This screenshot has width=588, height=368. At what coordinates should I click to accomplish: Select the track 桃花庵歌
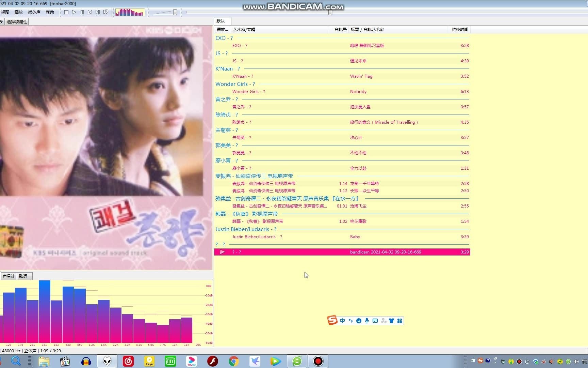(342, 221)
